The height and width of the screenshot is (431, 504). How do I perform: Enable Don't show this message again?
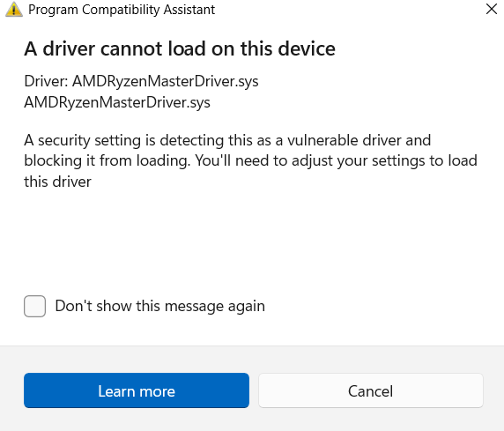tap(34, 306)
